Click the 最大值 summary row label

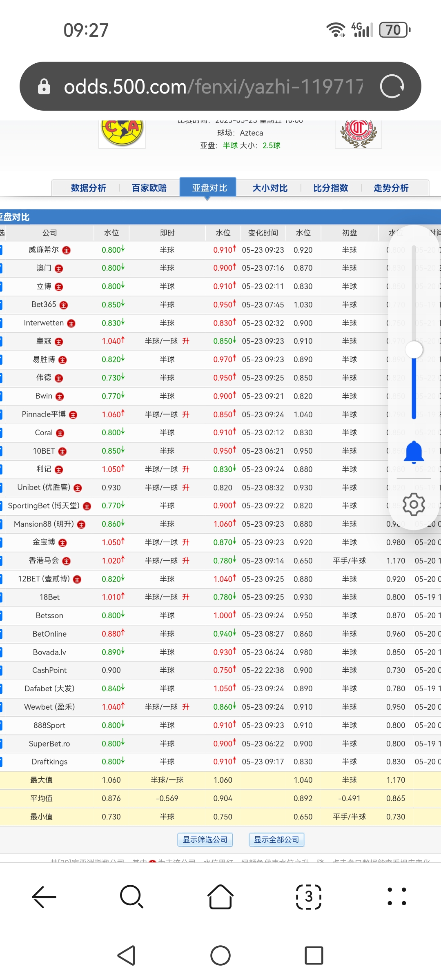41,780
